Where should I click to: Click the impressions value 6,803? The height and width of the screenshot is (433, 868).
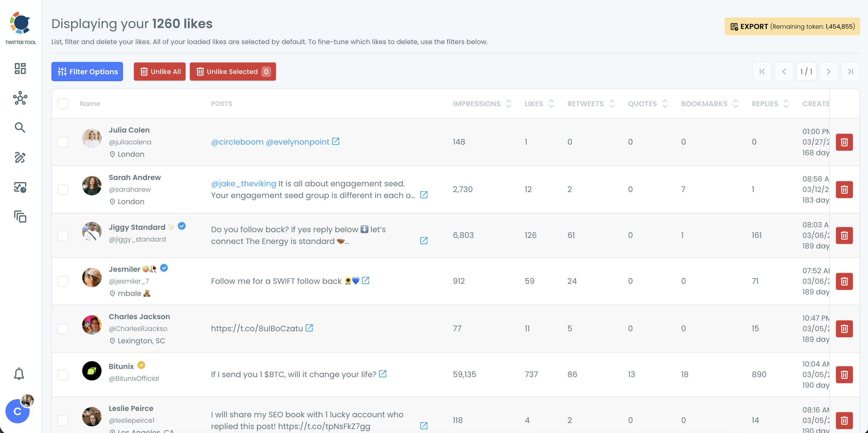[463, 235]
